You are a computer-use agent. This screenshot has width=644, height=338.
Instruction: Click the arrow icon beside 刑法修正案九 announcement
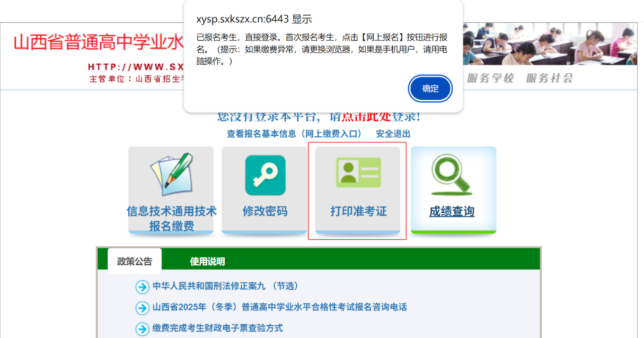(142, 287)
